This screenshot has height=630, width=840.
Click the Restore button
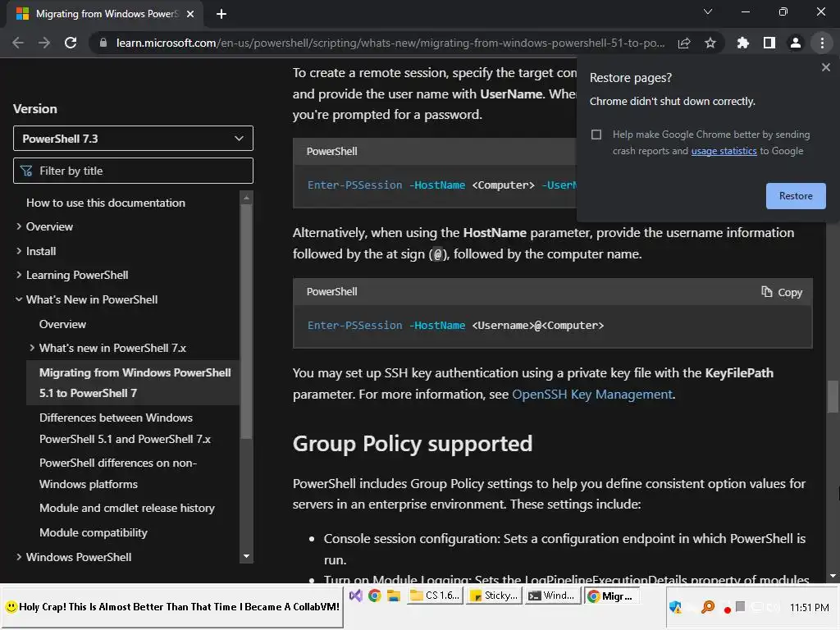point(796,196)
